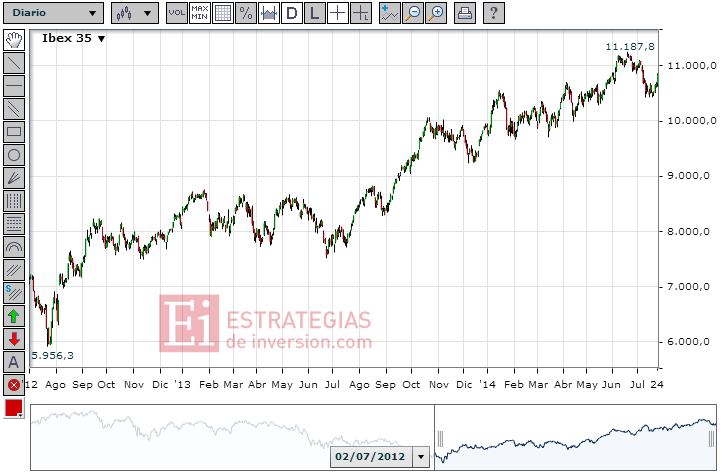Viewport: 722px width, 475px height.
Task: Place a red down arrow marker
Action: [14, 339]
